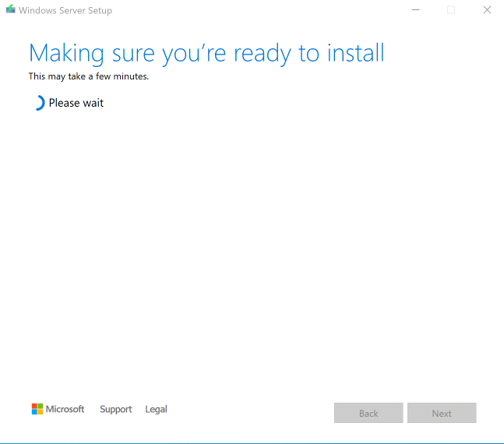Click the 'Windows Server Setup' title text
Viewport: 504px width, 444px height.
click(x=65, y=10)
